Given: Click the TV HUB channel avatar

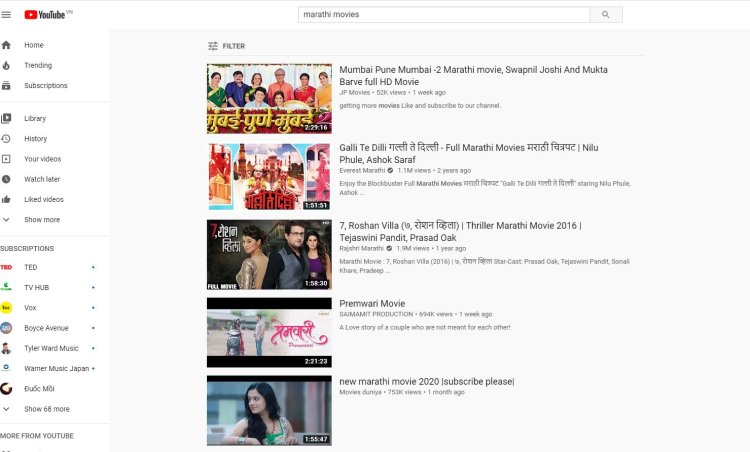Looking at the screenshot, I should (6, 287).
